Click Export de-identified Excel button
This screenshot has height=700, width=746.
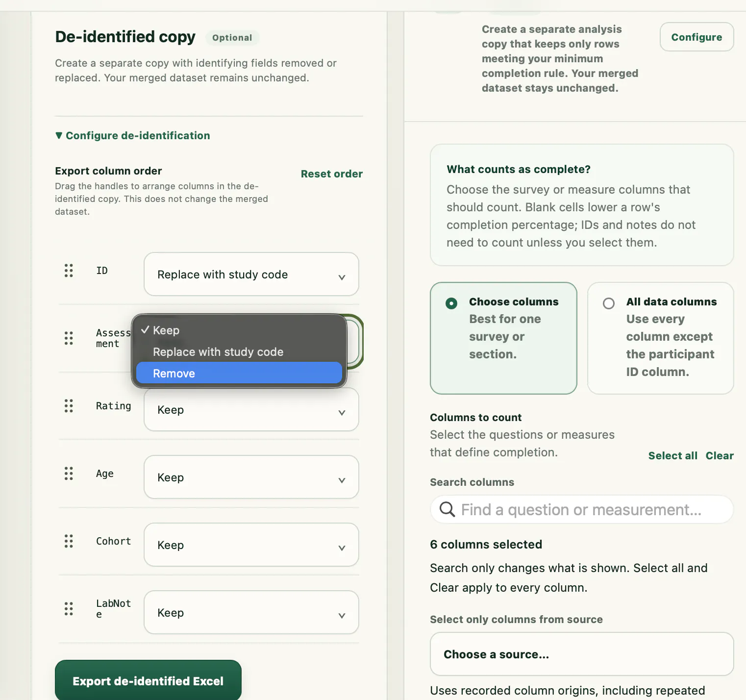(148, 680)
